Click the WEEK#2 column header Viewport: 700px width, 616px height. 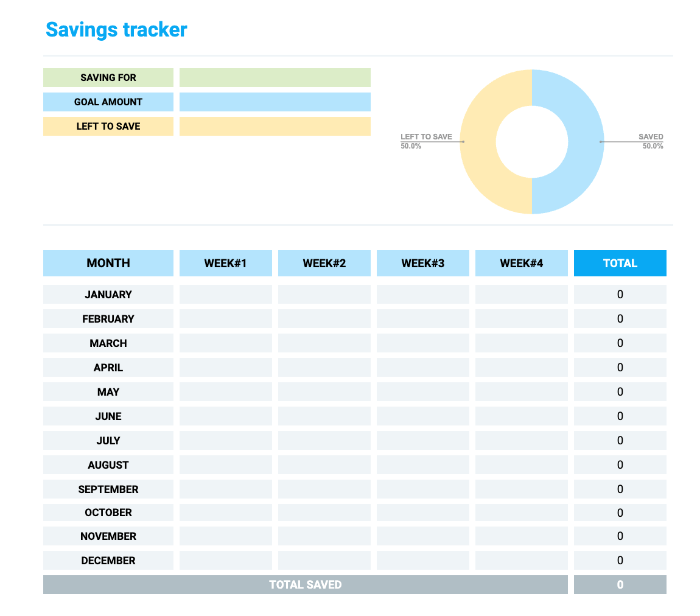point(324,264)
